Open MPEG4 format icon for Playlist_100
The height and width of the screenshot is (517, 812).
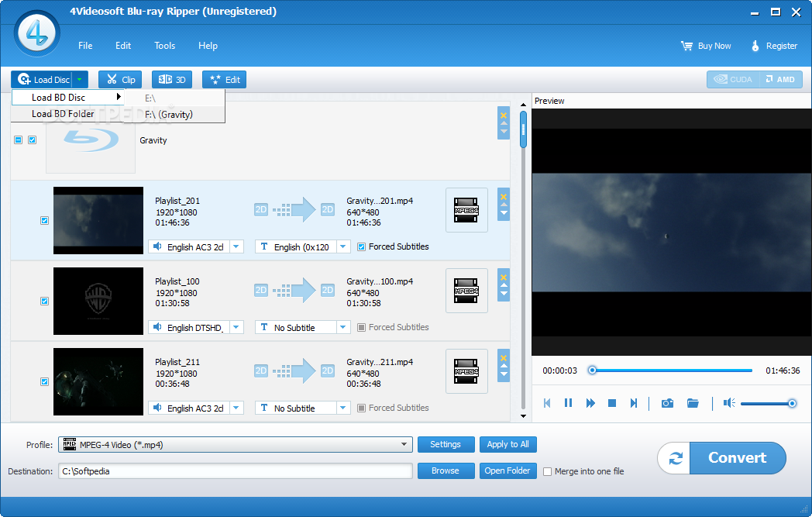coord(466,291)
